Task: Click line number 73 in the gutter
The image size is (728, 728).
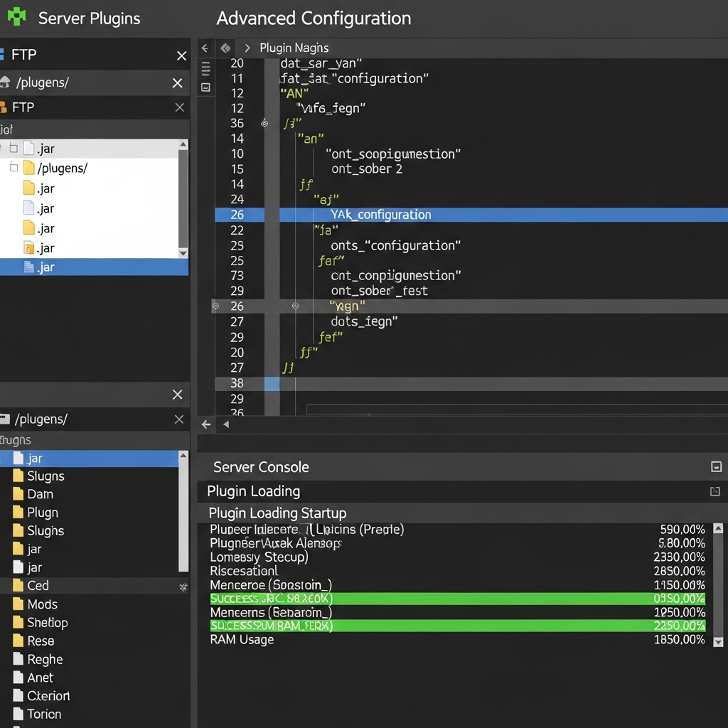Action: click(x=237, y=275)
